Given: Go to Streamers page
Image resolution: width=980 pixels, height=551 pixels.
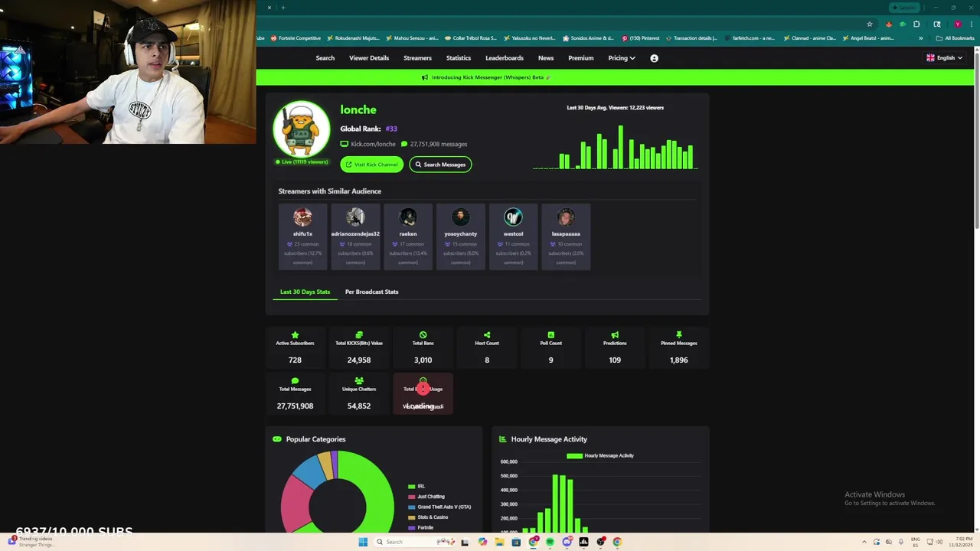Looking at the screenshot, I should (417, 58).
